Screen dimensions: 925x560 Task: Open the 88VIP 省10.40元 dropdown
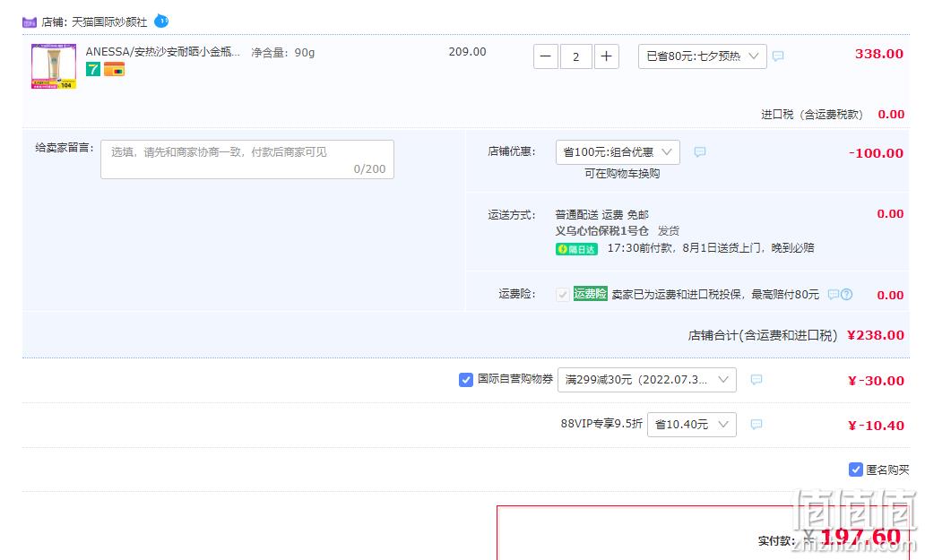click(691, 425)
